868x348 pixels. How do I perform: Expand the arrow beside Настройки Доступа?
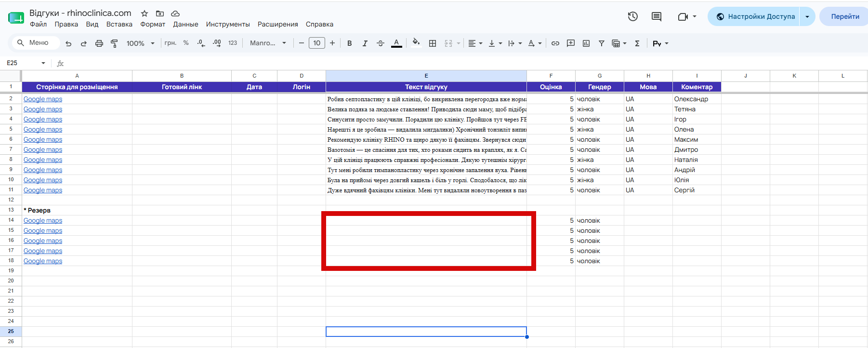click(807, 16)
